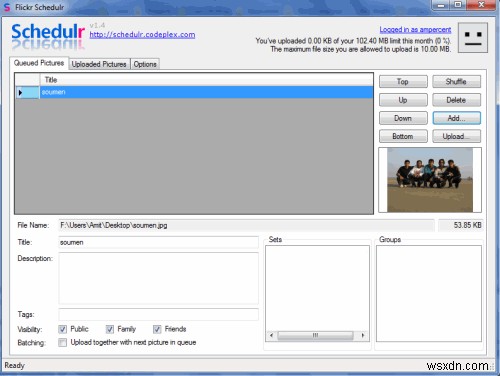
Task: Move the picture to Top of queue
Action: point(403,82)
